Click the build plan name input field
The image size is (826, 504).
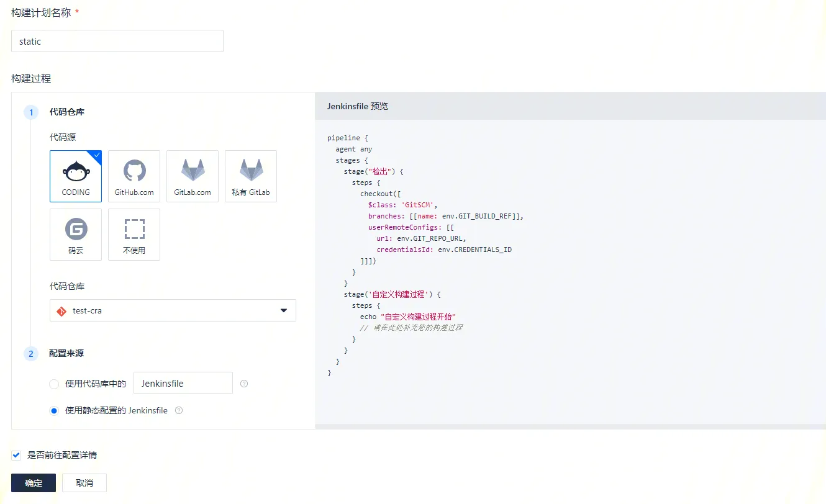(x=117, y=42)
